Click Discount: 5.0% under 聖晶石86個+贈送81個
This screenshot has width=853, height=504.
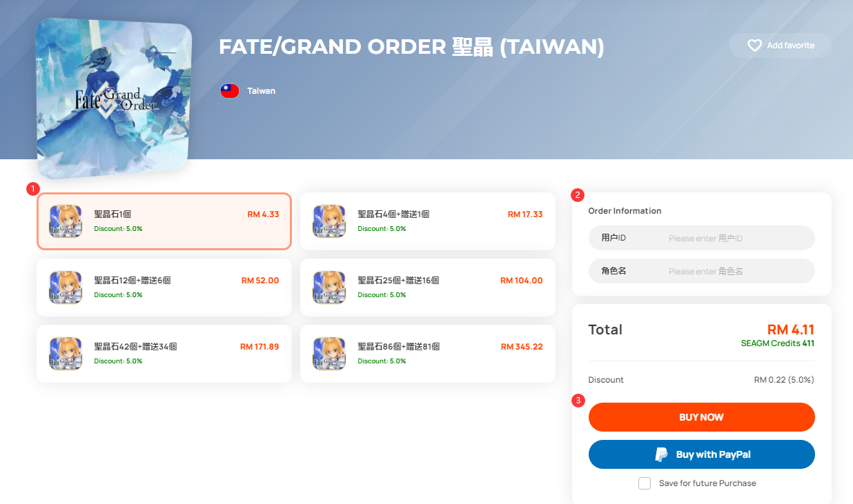click(x=382, y=361)
